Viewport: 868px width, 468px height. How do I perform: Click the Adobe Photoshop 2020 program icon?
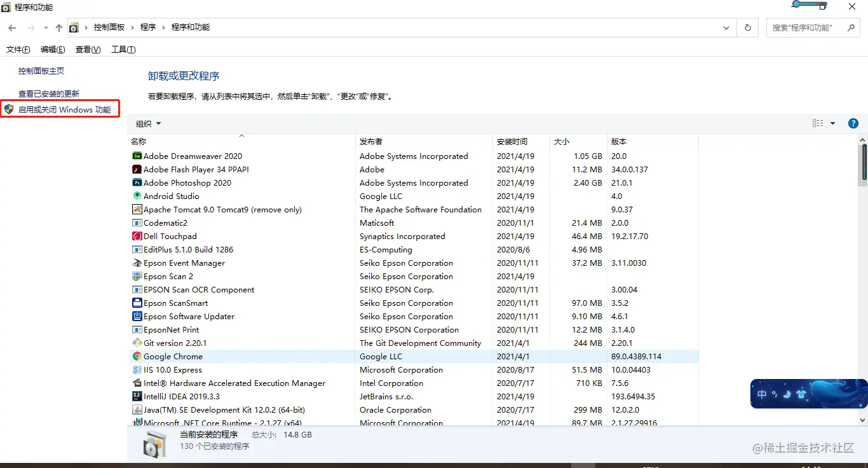(x=137, y=182)
